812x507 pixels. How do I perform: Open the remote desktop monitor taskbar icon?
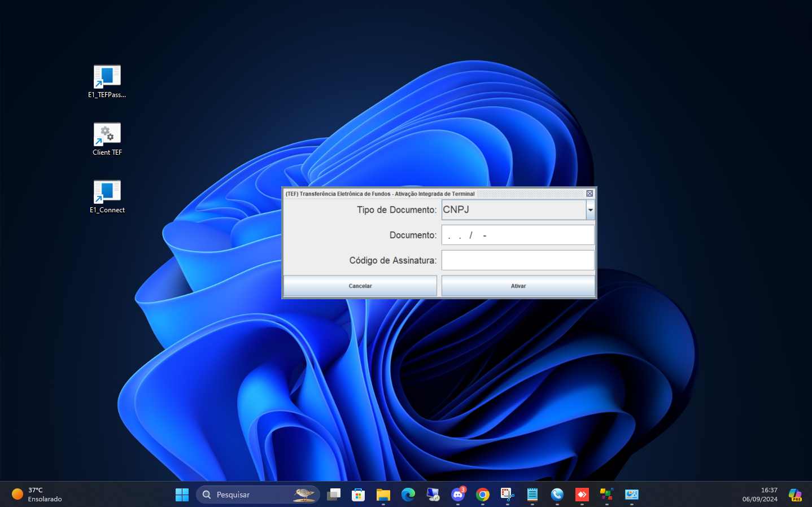click(x=433, y=495)
